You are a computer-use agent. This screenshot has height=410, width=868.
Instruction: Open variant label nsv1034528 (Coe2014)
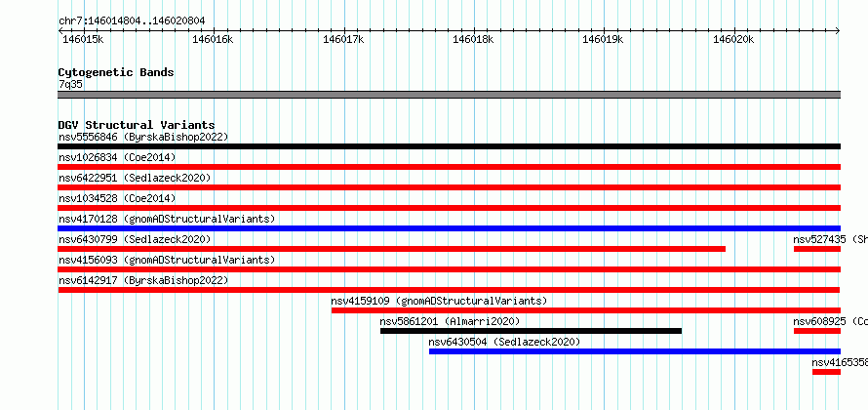117,198
